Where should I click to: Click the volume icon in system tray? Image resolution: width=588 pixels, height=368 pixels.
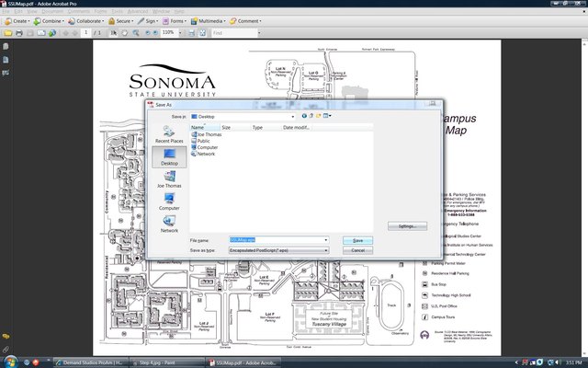point(558,362)
